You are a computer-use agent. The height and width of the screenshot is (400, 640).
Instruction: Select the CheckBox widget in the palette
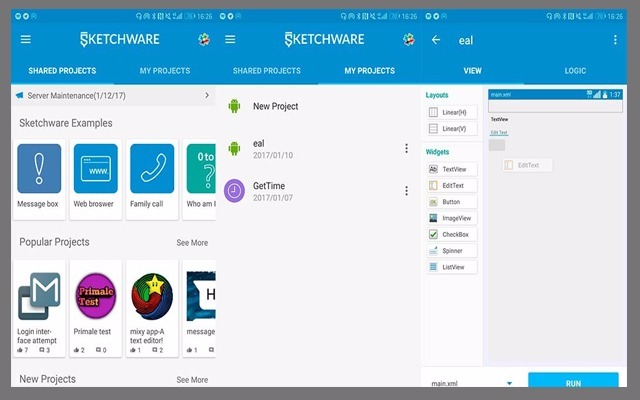pos(452,234)
